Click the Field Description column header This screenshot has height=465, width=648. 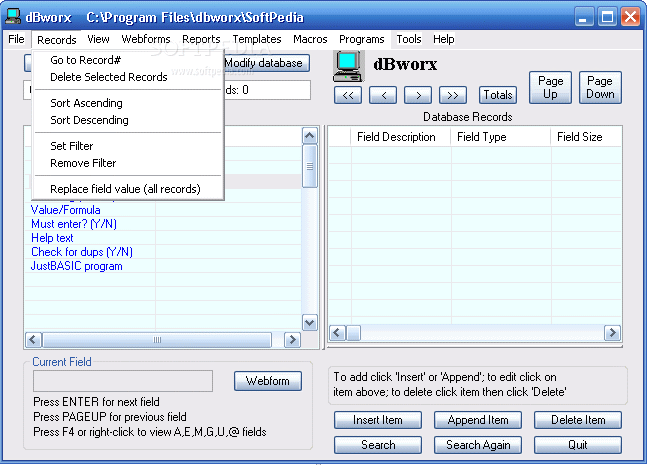pos(400,137)
